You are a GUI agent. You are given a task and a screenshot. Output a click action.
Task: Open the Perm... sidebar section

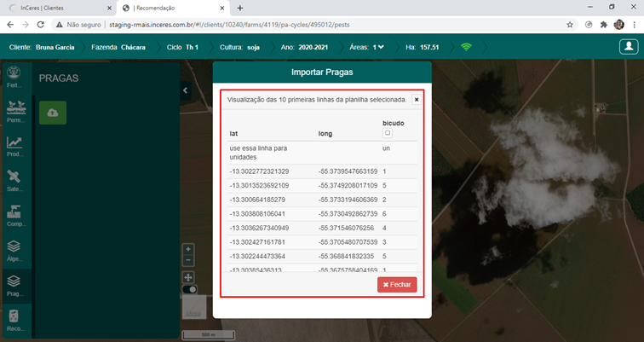pyautogui.click(x=15, y=112)
